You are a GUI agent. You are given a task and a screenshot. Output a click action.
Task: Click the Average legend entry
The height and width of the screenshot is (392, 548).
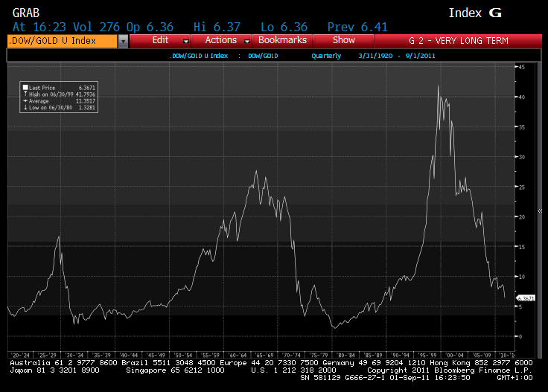(59, 101)
